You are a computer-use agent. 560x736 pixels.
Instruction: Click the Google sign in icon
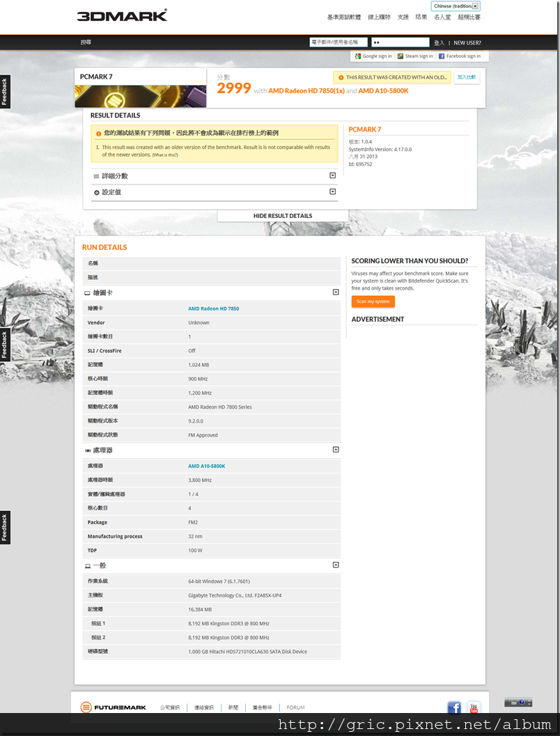358,56
